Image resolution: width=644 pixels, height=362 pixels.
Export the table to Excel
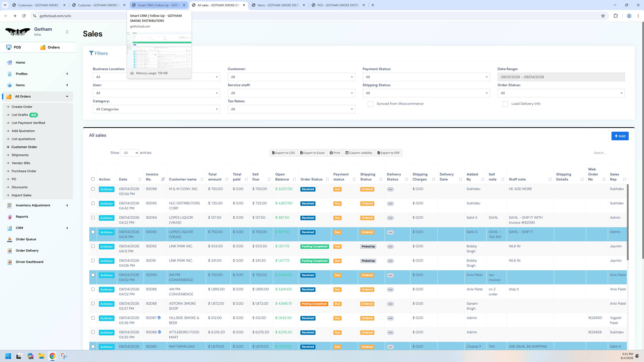click(x=312, y=153)
